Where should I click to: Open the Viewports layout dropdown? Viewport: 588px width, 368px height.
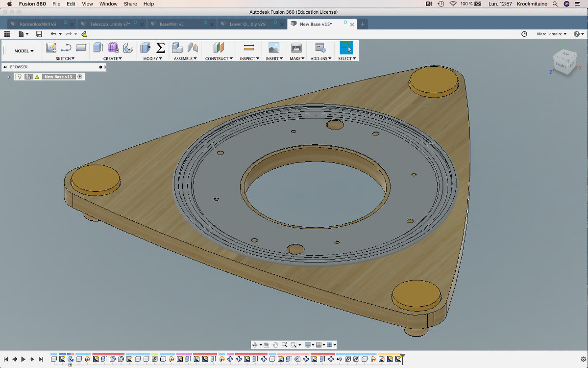click(x=331, y=345)
